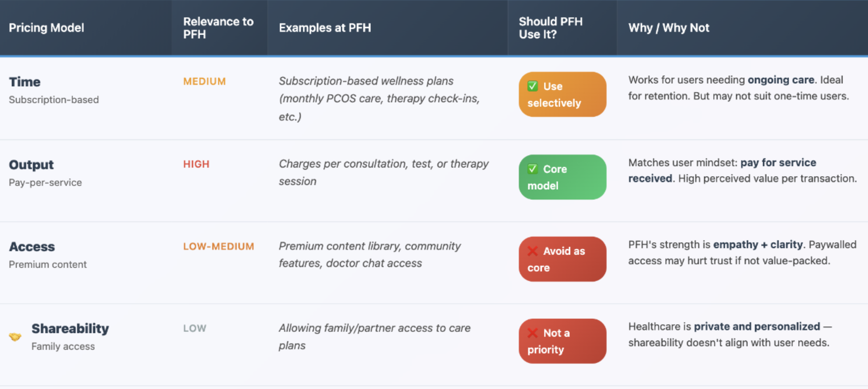Click the Time pricing model title
This screenshot has height=389, width=868.
tap(25, 82)
